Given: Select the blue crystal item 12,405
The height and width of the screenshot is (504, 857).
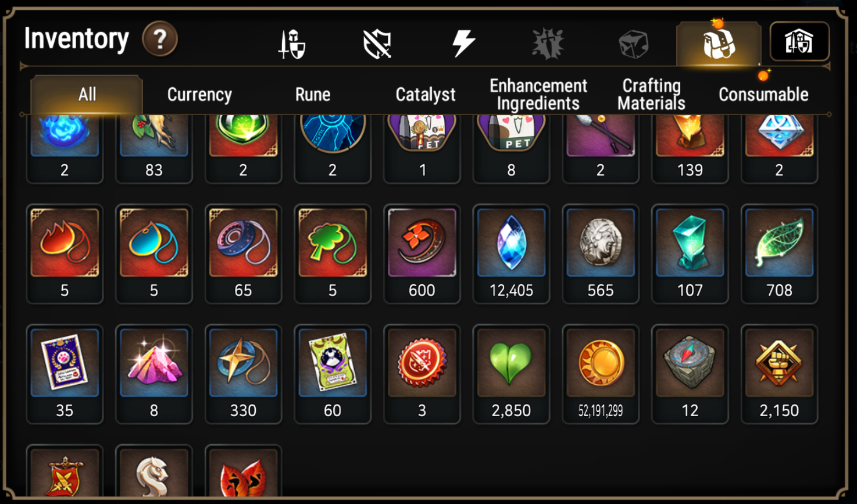Looking at the screenshot, I should [x=511, y=254].
